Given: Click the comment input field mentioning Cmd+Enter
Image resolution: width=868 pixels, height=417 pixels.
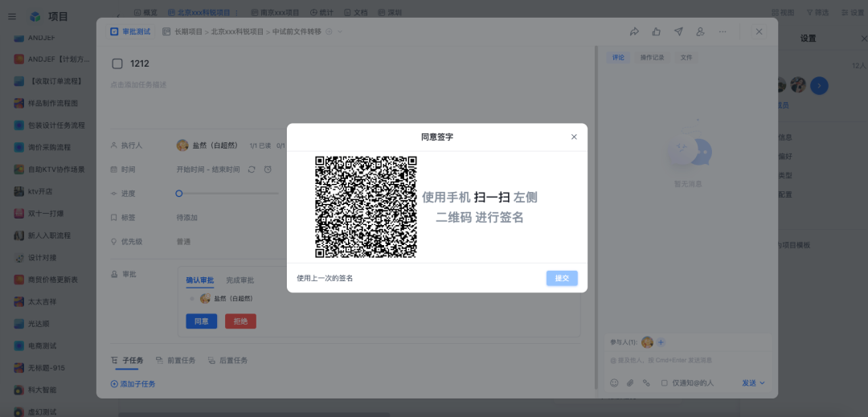Looking at the screenshot, I should 686,361.
